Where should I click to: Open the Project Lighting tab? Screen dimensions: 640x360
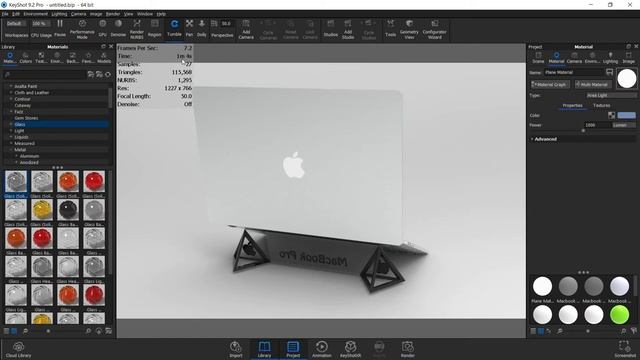point(610,58)
